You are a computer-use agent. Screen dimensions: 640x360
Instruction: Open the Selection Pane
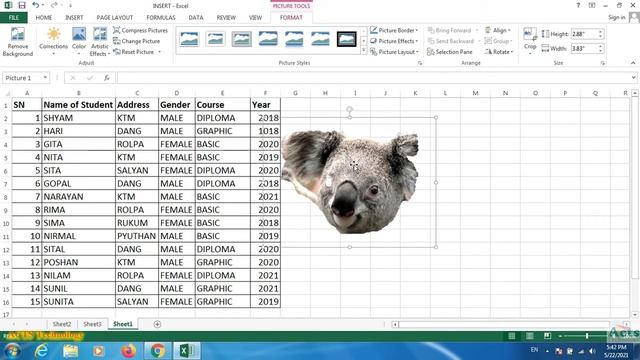click(450, 52)
